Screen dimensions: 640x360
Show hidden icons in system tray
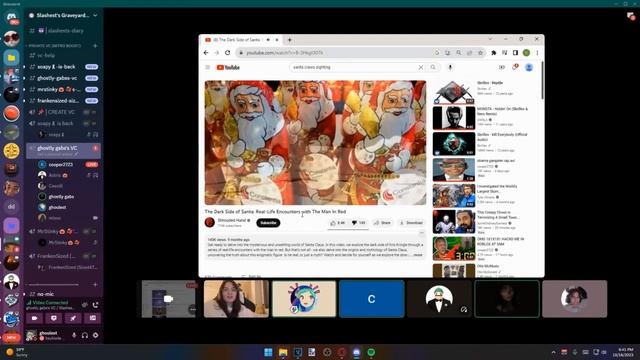553,352
